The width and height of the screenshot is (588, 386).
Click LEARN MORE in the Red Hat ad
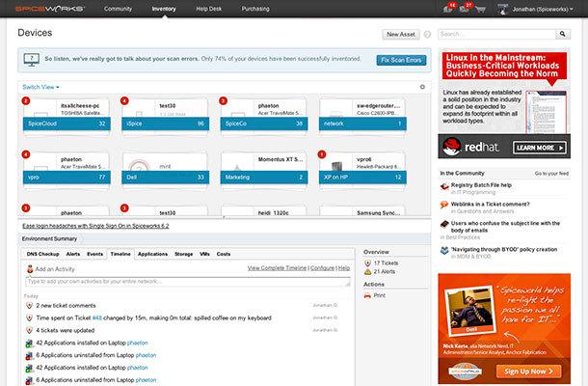coord(540,148)
